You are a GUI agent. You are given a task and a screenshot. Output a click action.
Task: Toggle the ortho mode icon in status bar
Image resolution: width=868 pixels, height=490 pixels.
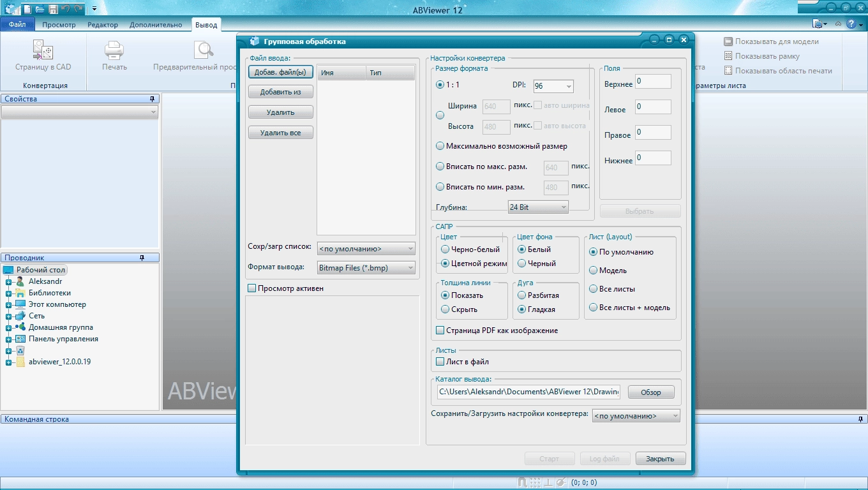coord(548,483)
